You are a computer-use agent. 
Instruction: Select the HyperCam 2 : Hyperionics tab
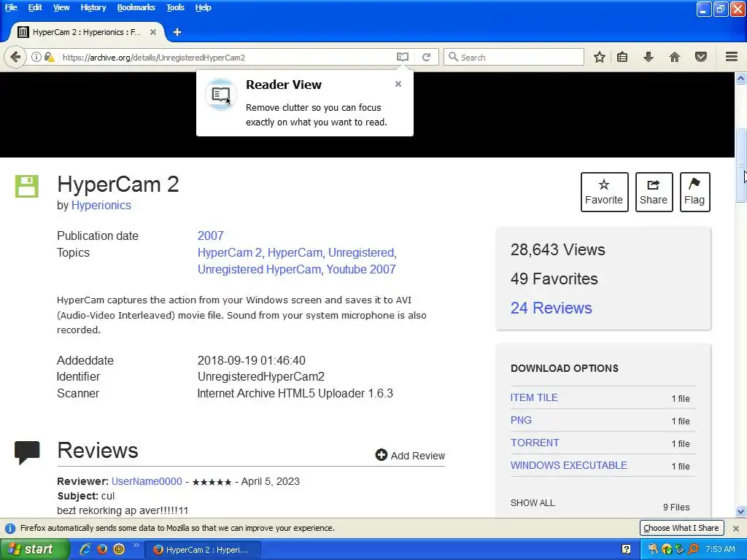pyautogui.click(x=87, y=32)
